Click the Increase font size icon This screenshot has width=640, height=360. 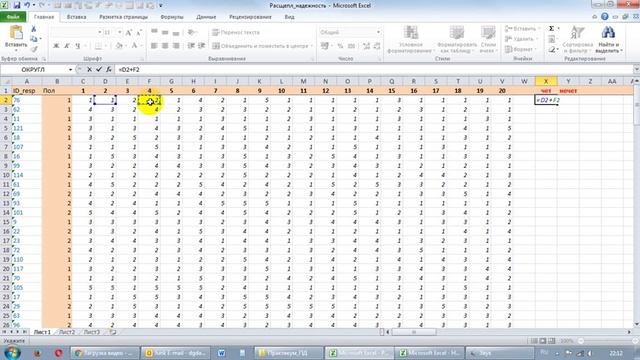pos(129,32)
